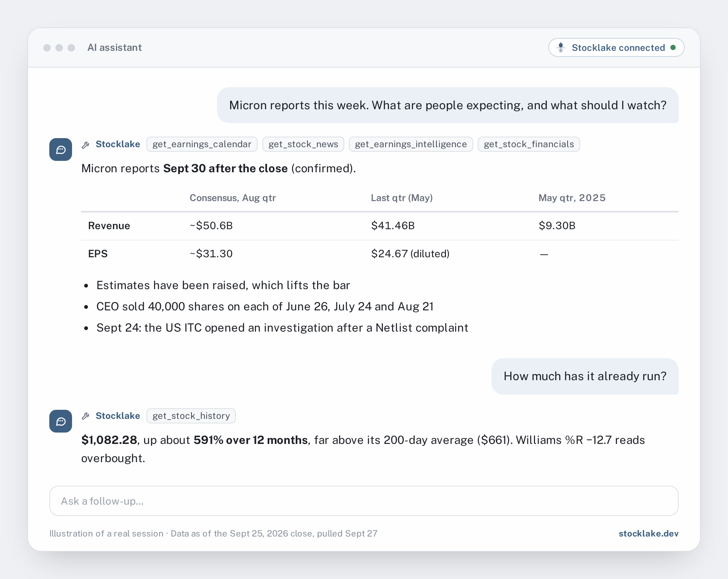
Task: Click the Stocklake logo icon in the badge
Action: 561,47
